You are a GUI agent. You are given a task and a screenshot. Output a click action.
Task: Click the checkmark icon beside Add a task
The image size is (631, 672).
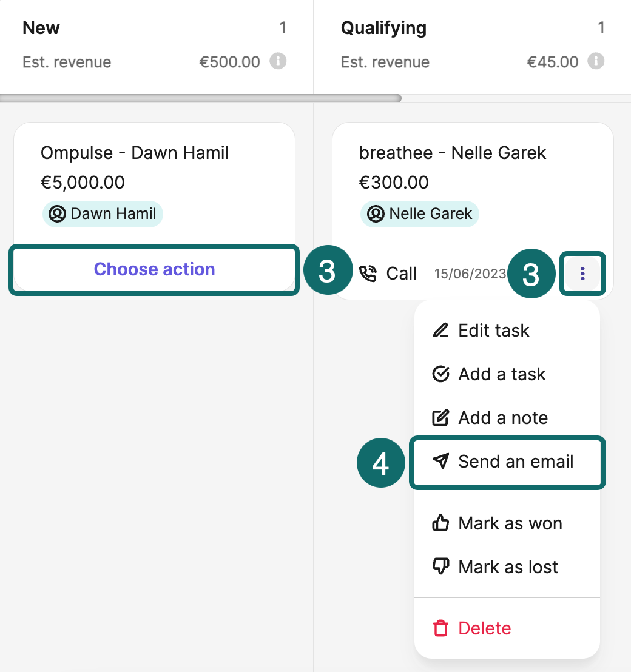[x=440, y=374]
